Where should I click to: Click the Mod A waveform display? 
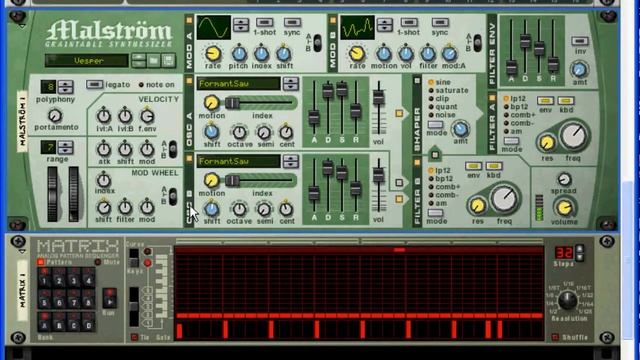213,27
